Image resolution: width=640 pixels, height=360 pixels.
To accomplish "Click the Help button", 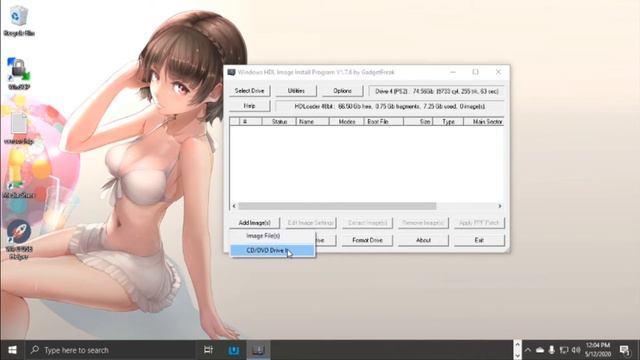I will click(x=249, y=106).
